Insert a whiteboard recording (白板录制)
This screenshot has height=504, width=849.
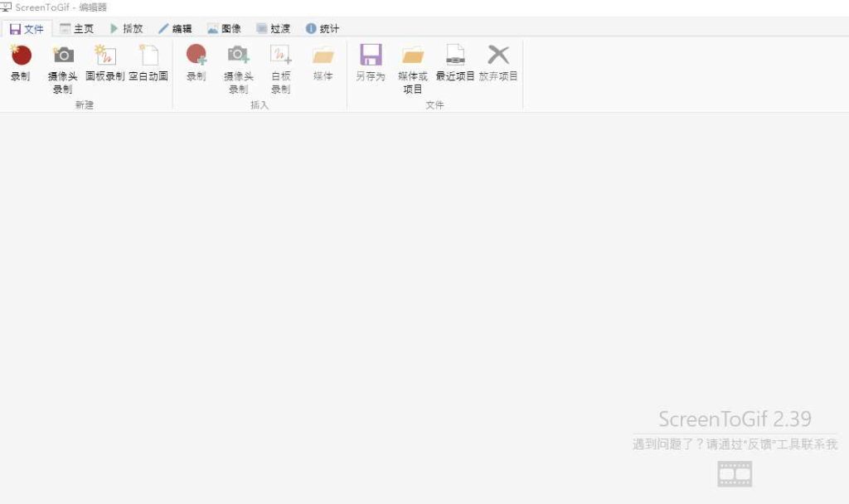pyautogui.click(x=280, y=66)
